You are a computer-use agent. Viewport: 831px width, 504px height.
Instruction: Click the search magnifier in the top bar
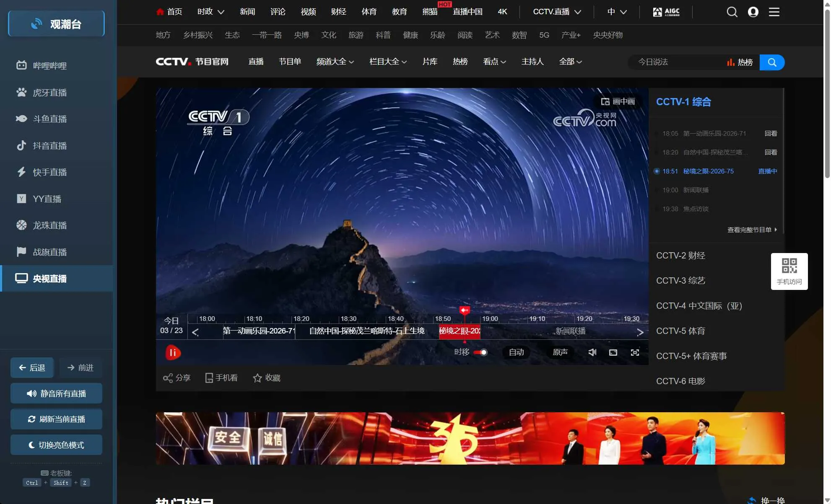(x=732, y=12)
